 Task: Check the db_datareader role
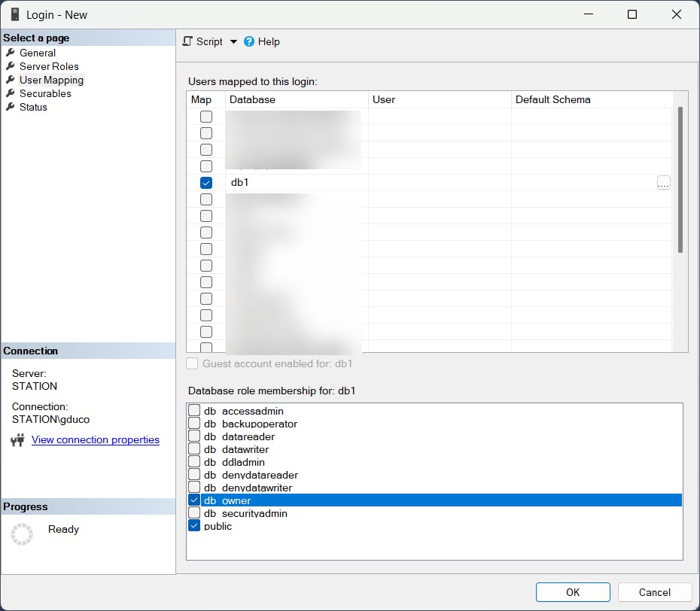coord(194,436)
